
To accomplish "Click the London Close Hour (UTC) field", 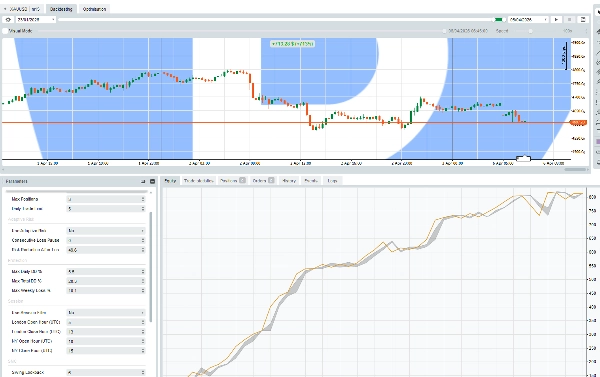I will coord(106,332).
